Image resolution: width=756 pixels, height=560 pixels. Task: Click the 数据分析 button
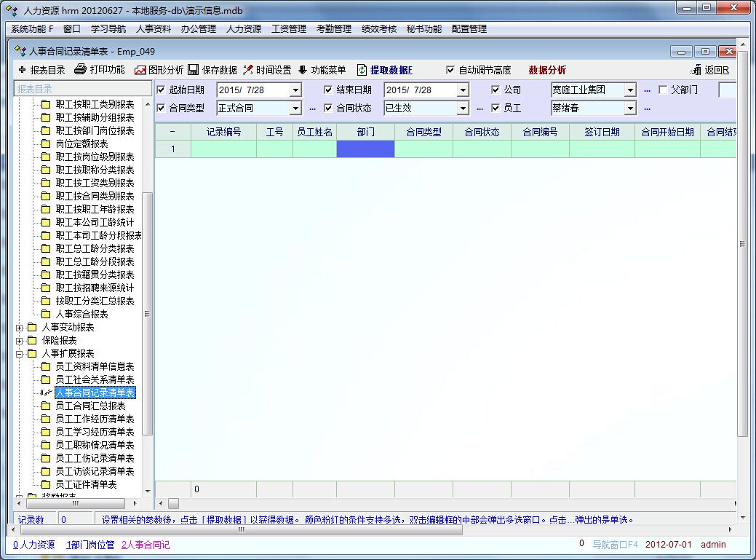(x=547, y=70)
